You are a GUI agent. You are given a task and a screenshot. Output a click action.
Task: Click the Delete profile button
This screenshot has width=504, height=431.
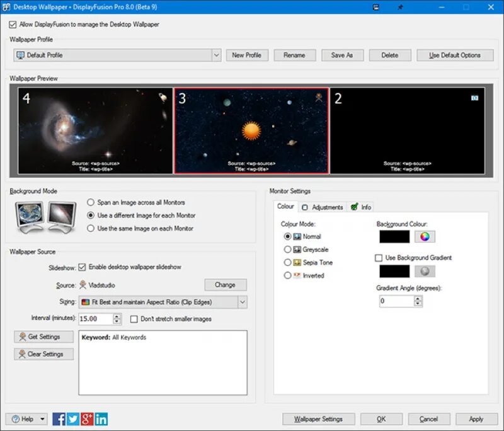tap(390, 55)
